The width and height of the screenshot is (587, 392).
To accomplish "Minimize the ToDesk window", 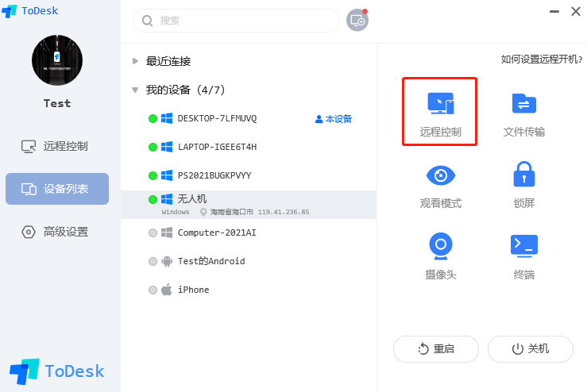I will [x=554, y=12].
